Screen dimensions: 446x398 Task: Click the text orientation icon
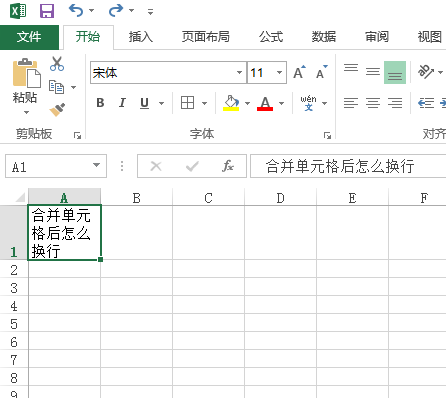tap(426, 72)
